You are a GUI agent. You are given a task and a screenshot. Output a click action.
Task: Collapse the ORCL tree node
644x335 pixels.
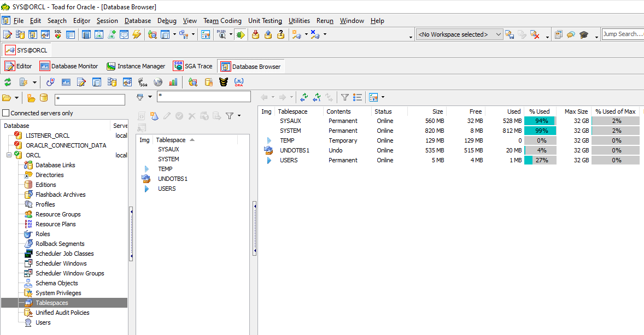pyautogui.click(x=9, y=155)
